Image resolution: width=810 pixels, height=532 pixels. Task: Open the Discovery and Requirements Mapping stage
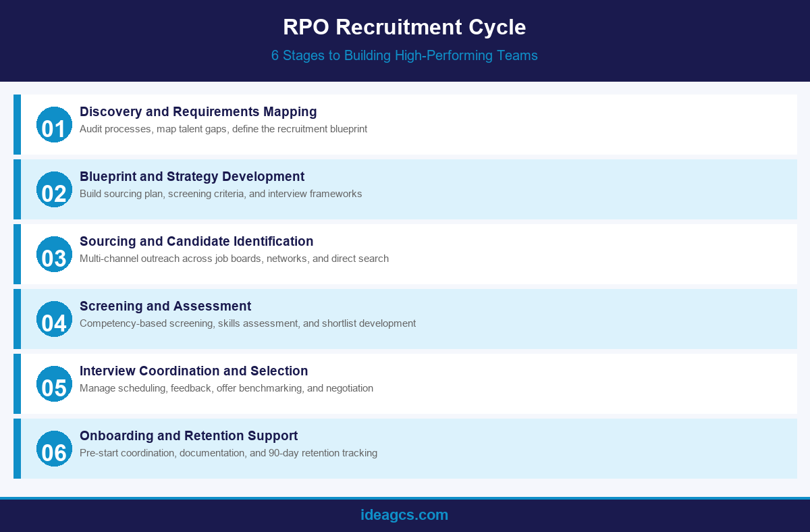(x=198, y=112)
